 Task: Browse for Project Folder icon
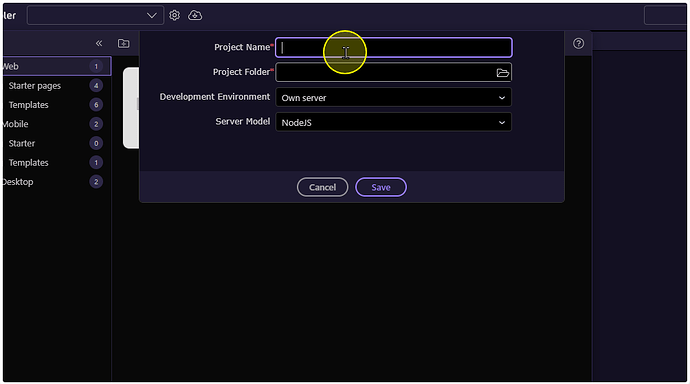[x=503, y=73]
